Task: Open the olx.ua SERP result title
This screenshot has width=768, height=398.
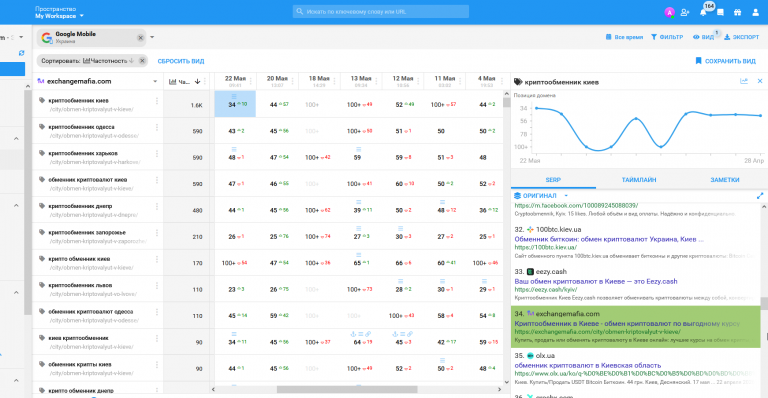Action: click(x=587, y=365)
